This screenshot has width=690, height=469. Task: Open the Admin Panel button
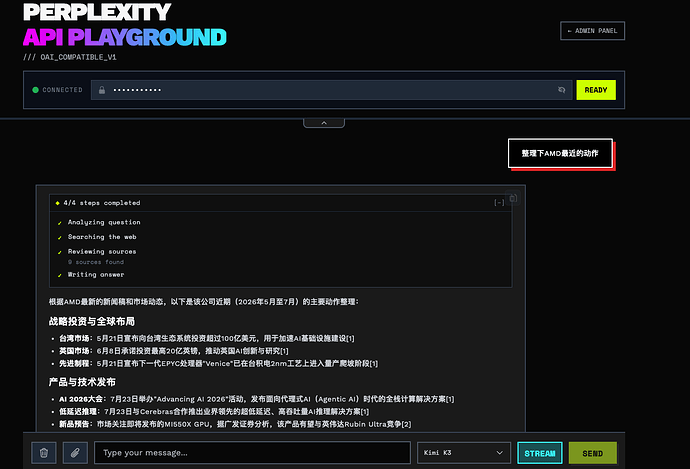click(x=592, y=31)
